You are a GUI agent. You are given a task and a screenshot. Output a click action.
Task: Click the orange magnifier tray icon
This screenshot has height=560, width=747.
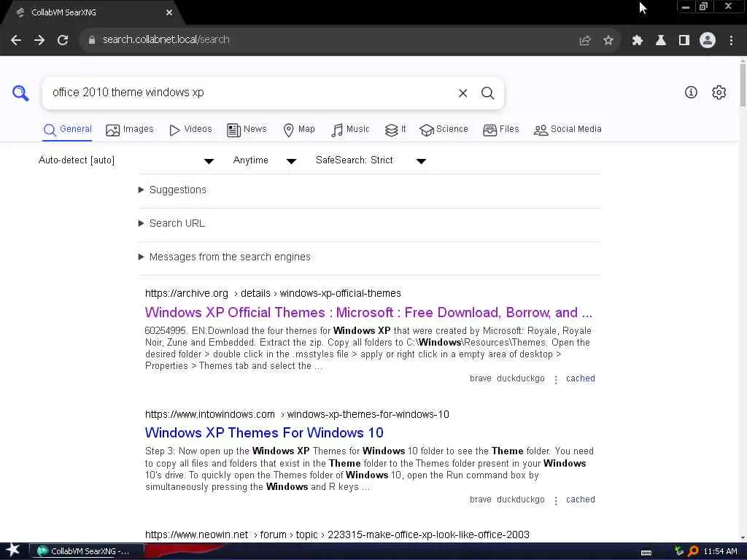tap(693, 551)
